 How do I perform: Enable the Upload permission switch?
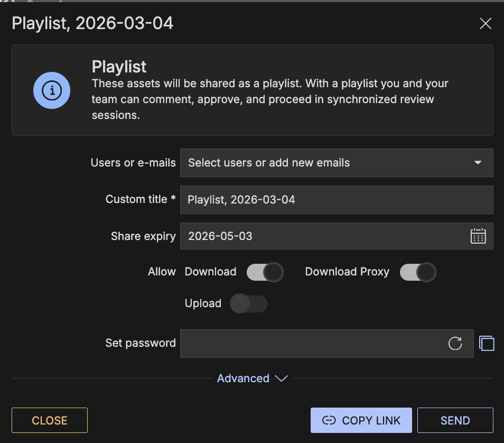(x=249, y=304)
